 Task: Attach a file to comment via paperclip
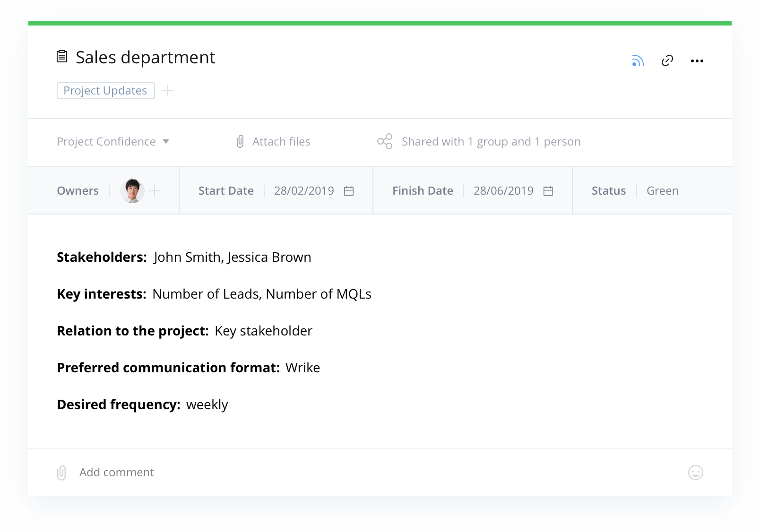pyautogui.click(x=61, y=472)
